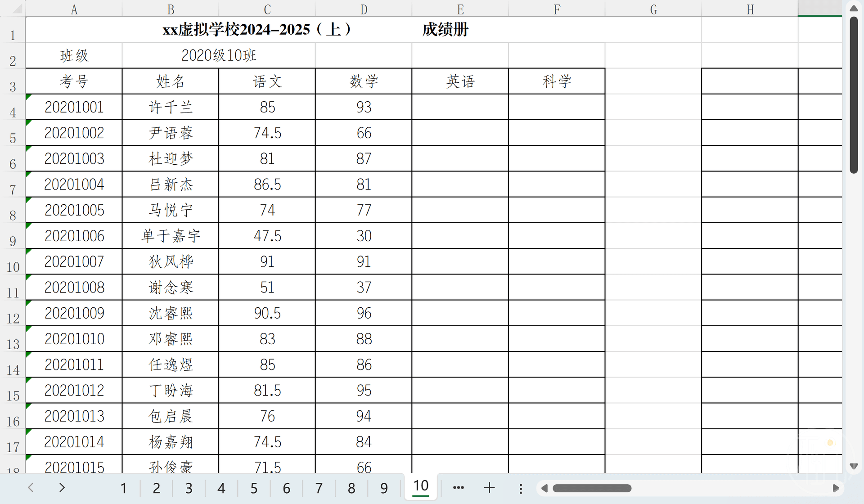Screen dimensions: 864x504
Task: Switch to sheet tab 1
Action: click(124, 488)
